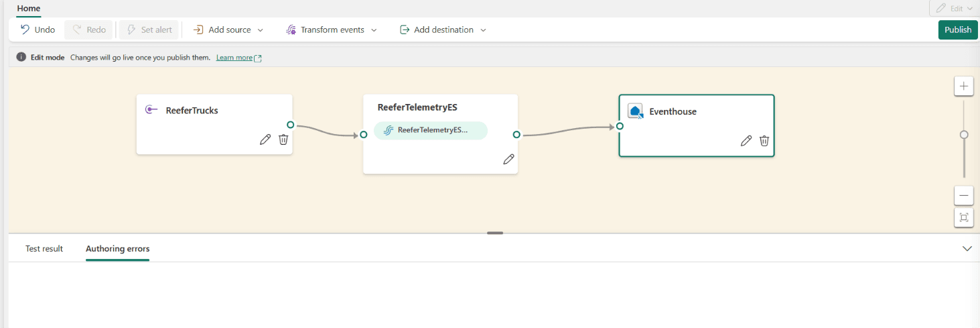
Task: Zoom out on the canvas
Action: tap(964, 195)
